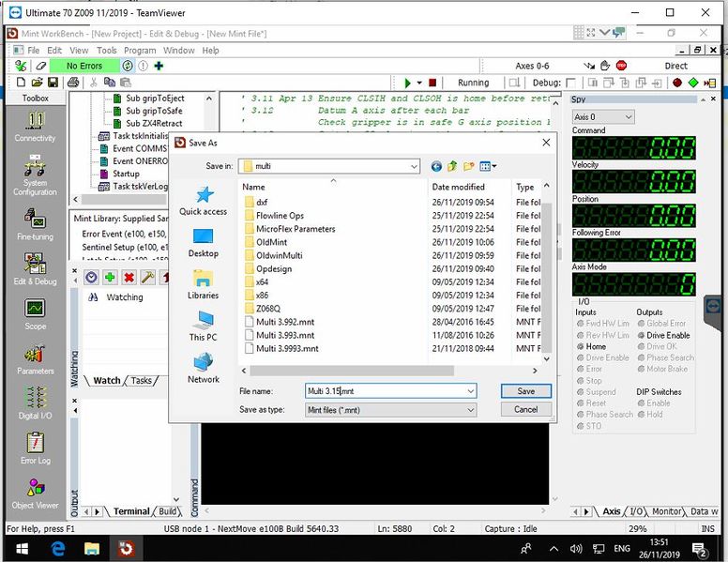Click the Save button
Image resolution: width=728 pixels, height=562 pixels.
pos(526,391)
